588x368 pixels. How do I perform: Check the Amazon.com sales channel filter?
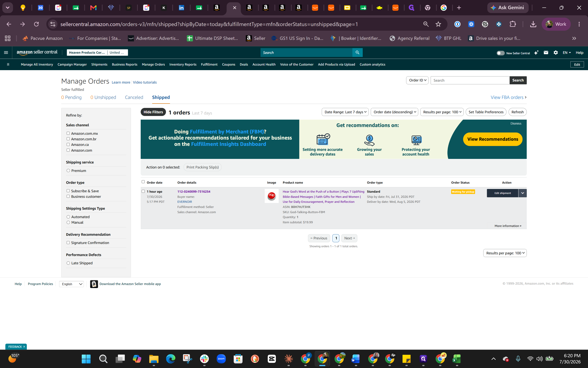(68, 150)
